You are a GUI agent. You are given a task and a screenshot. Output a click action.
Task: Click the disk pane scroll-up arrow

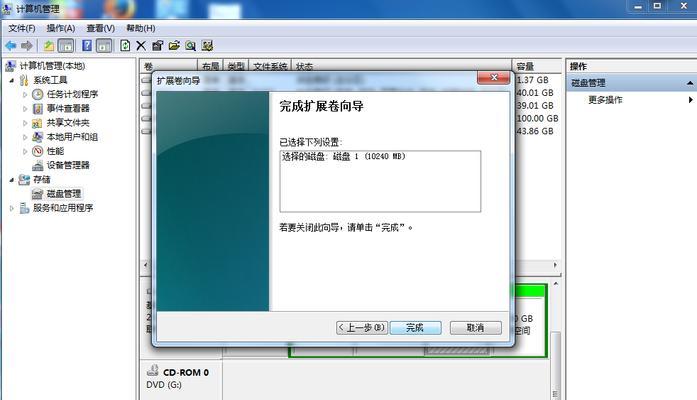coord(556,283)
